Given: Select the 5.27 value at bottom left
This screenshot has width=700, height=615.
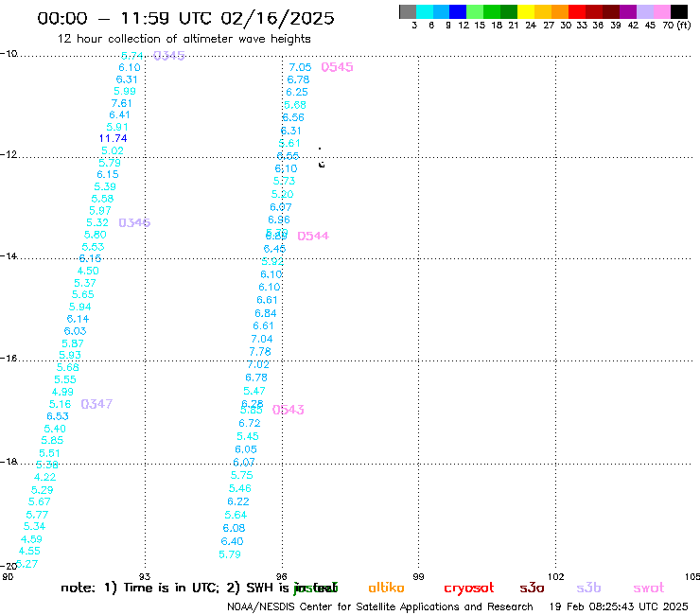Looking at the screenshot, I should (x=26, y=564).
